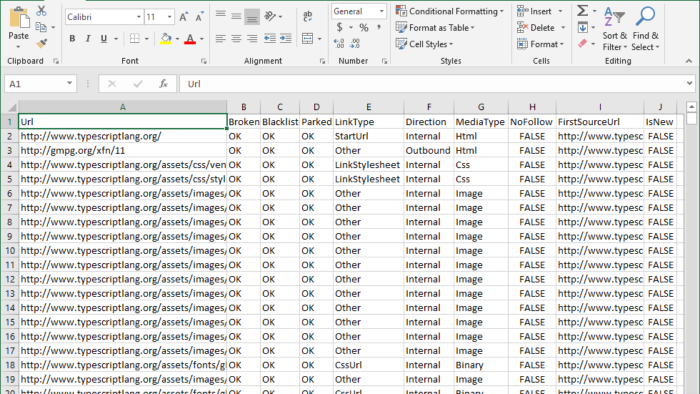Open Number format dialog launcher

[384, 61]
